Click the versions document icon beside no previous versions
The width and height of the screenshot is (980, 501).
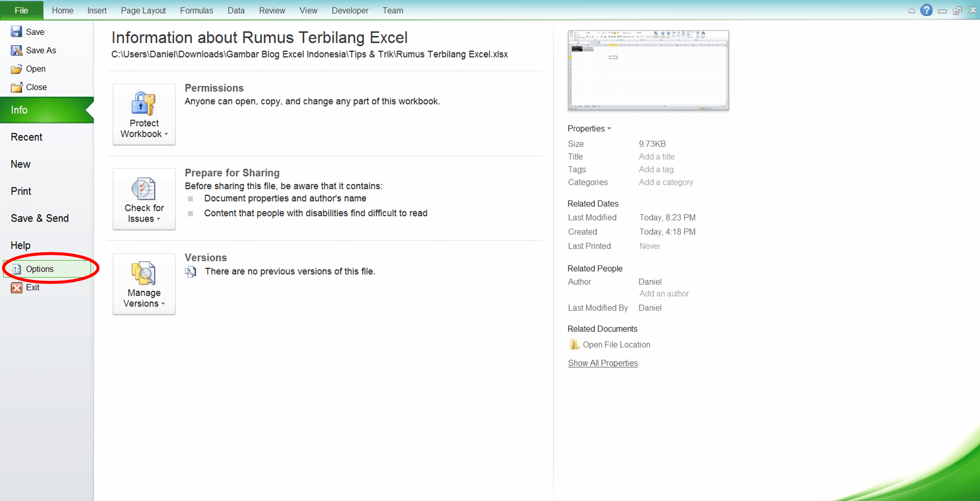191,272
